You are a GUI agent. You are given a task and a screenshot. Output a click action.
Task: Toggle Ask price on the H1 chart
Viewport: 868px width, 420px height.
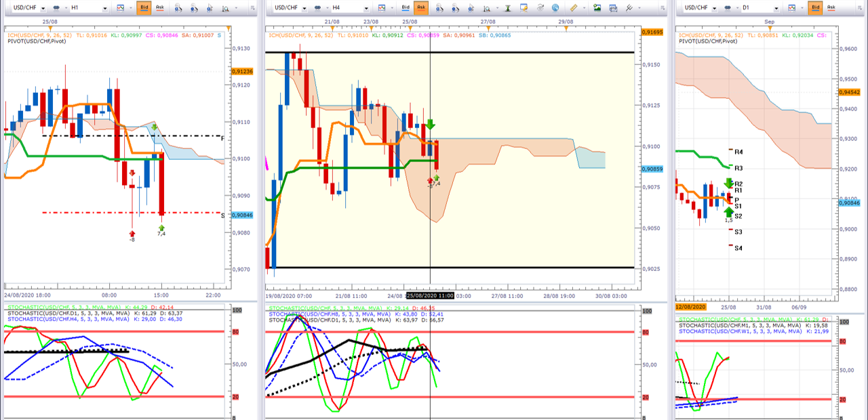(x=160, y=7)
